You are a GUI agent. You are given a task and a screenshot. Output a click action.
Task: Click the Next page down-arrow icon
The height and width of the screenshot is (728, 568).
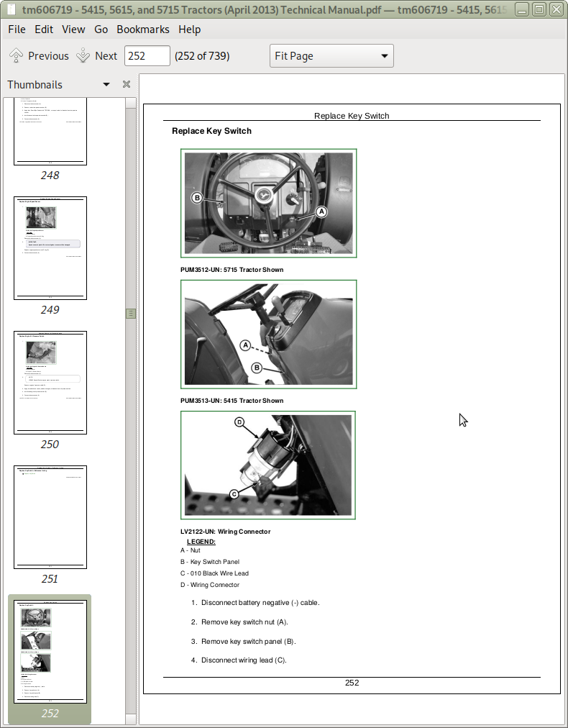click(x=83, y=55)
